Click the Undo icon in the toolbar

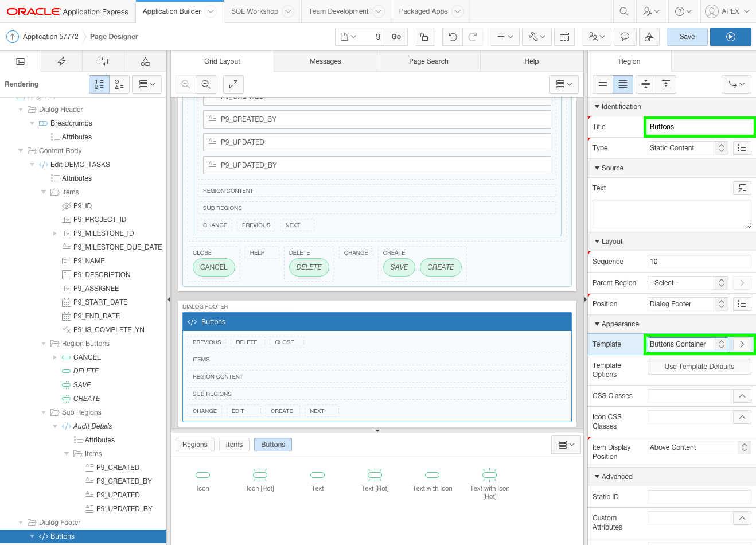pos(453,37)
